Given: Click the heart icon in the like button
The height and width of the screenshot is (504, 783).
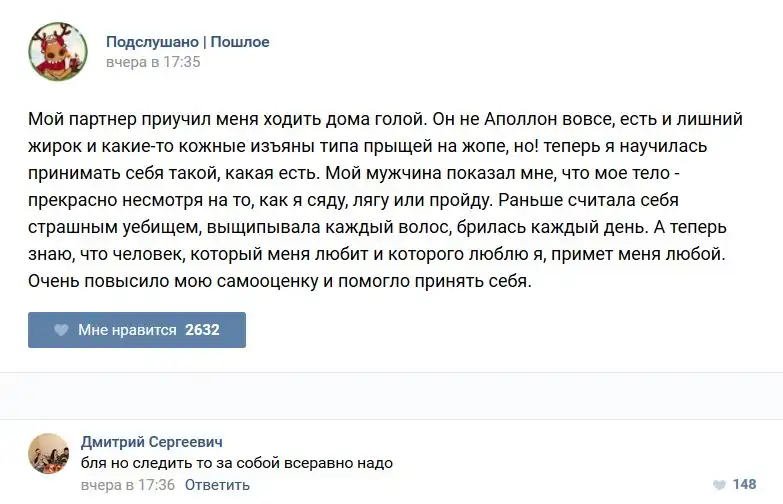Looking at the screenshot, I should tap(61, 330).
